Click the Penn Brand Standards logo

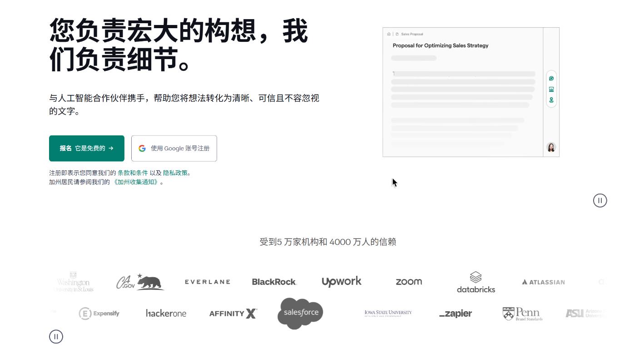522,314
